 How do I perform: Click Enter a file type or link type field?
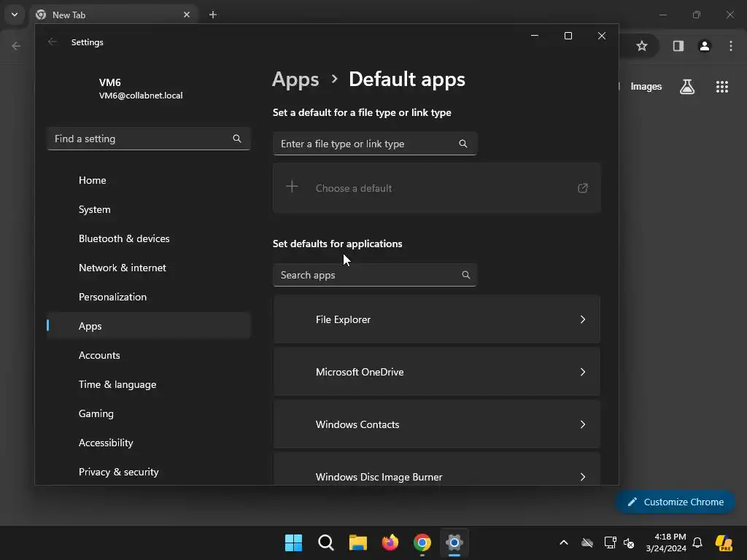375,144
